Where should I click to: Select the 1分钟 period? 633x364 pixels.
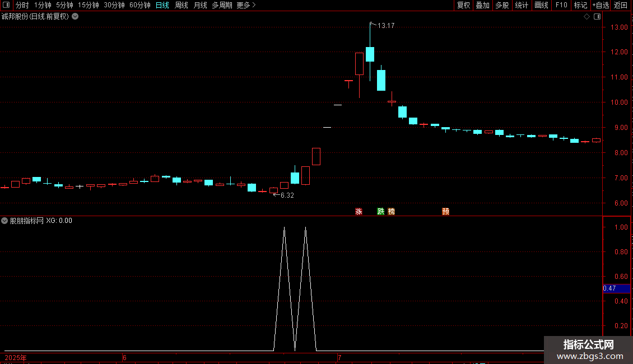(43, 5)
